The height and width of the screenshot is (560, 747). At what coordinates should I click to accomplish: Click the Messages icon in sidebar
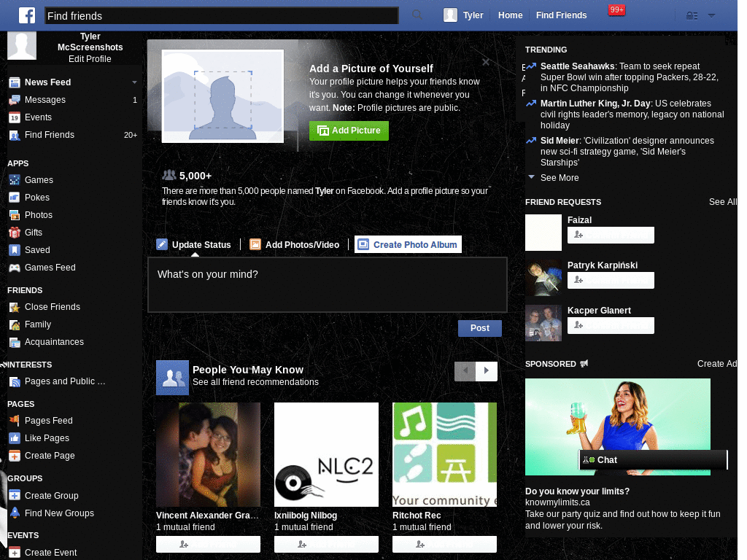[14, 100]
